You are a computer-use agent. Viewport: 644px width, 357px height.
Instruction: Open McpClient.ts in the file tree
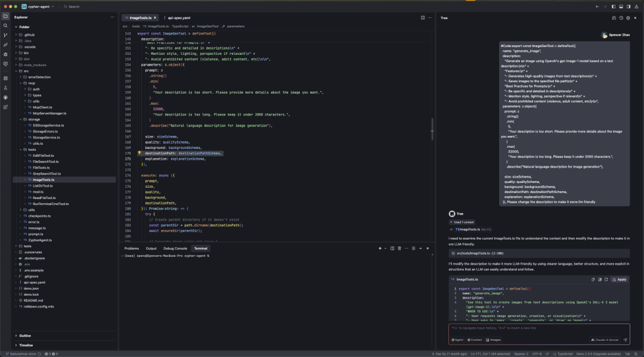pyautogui.click(x=42, y=107)
